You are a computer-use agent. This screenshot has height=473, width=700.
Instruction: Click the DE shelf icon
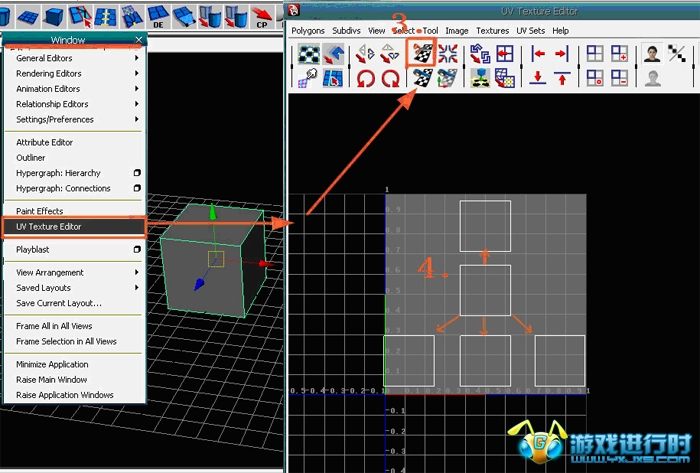tap(158, 17)
